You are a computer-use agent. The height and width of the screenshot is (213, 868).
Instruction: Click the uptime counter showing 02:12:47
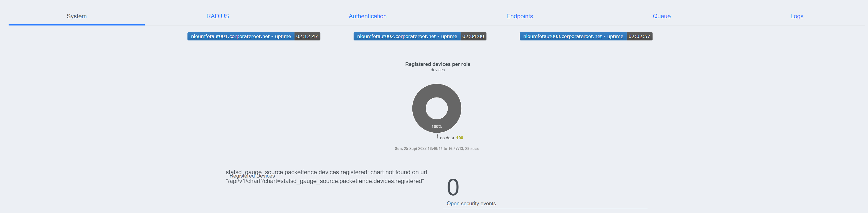307,36
